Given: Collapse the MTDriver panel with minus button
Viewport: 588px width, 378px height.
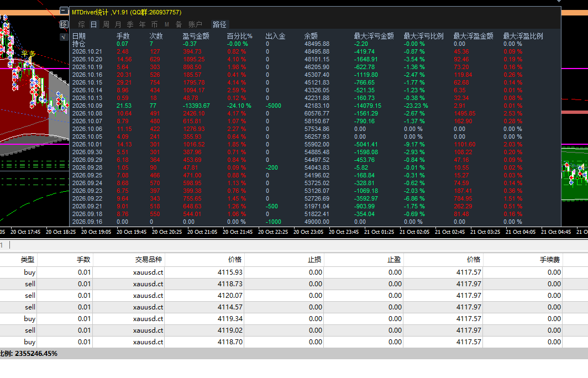Looking at the screenshot, I should tap(64, 11).
